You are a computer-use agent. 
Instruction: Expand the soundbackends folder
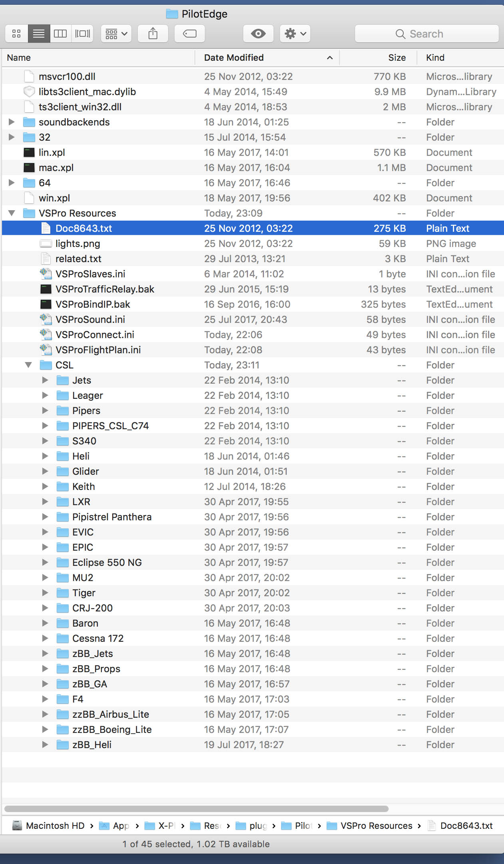12,122
